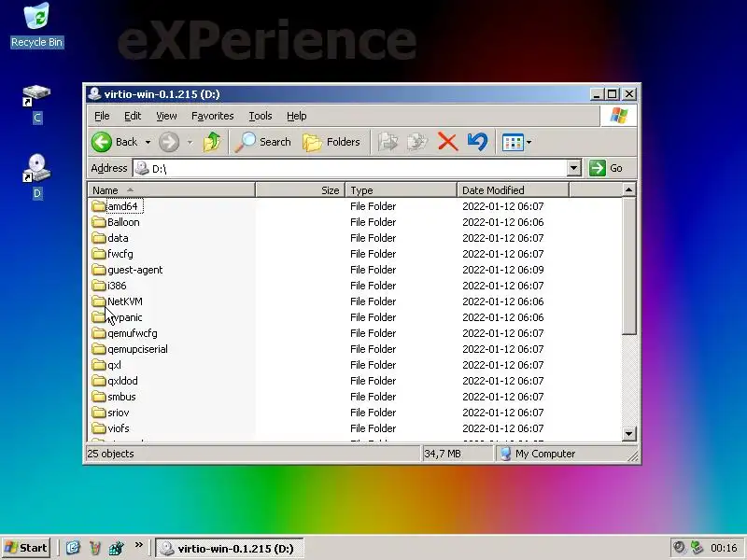Click the Copy To toolbar icon
Viewport: 747px width, 560px height.
click(x=417, y=142)
